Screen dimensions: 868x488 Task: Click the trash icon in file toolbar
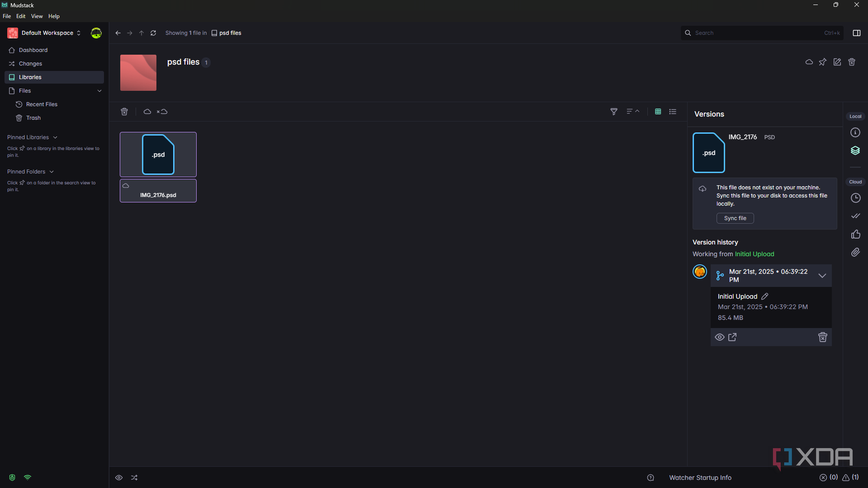tap(124, 112)
